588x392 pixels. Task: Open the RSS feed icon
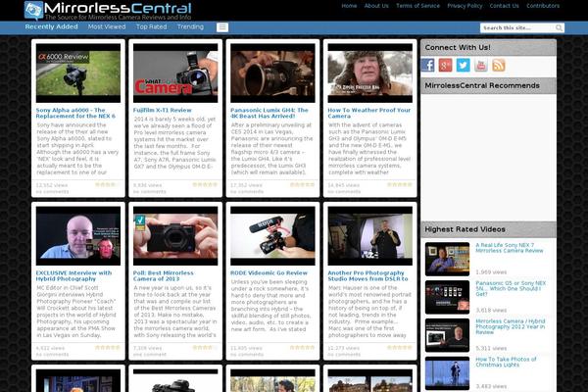tap(499, 66)
